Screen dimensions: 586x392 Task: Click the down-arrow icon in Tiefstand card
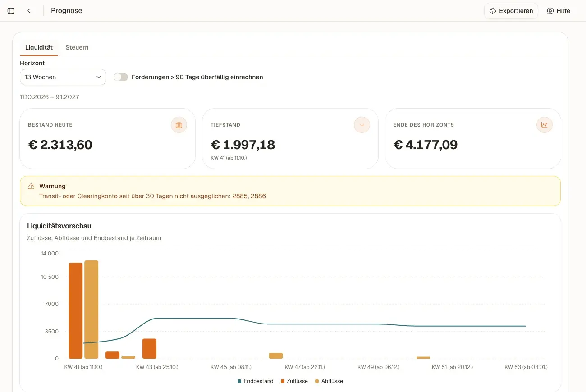click(362, 125)
